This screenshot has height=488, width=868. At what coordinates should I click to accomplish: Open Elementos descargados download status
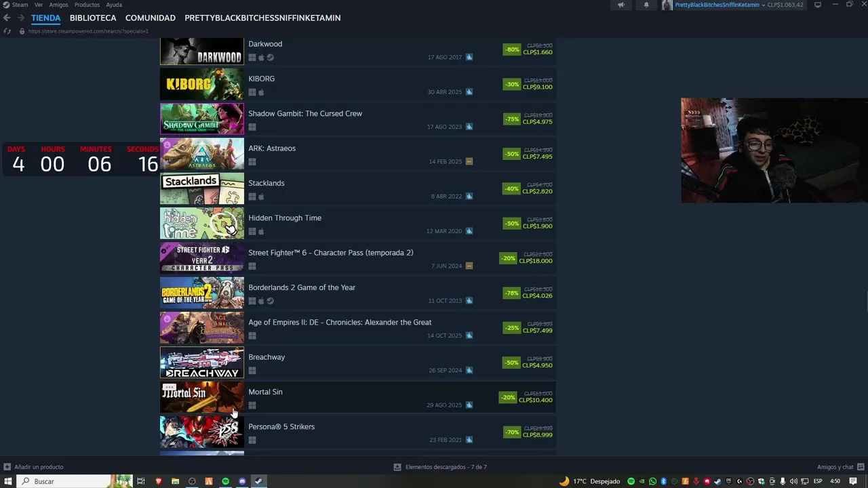coord(440,467)
